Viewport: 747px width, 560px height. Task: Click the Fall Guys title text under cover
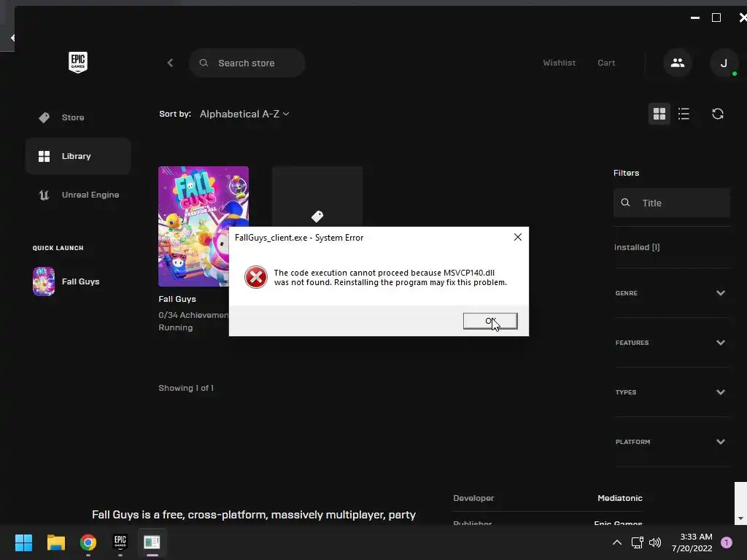(177, 299)
